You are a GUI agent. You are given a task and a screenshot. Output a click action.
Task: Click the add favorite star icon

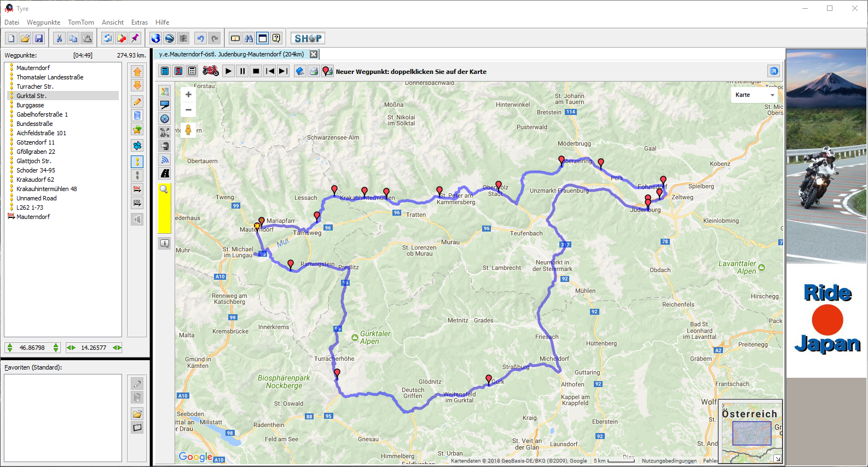tap(137, 130)
